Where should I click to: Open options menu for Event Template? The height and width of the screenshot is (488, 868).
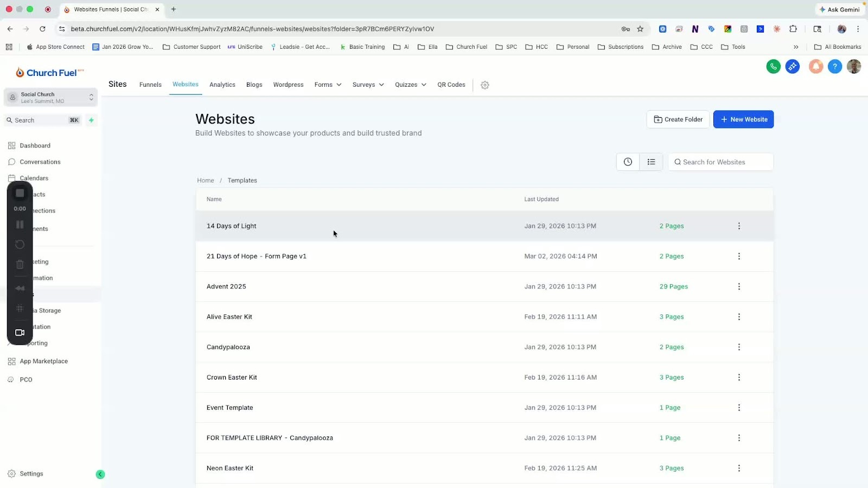coord(739,408)
